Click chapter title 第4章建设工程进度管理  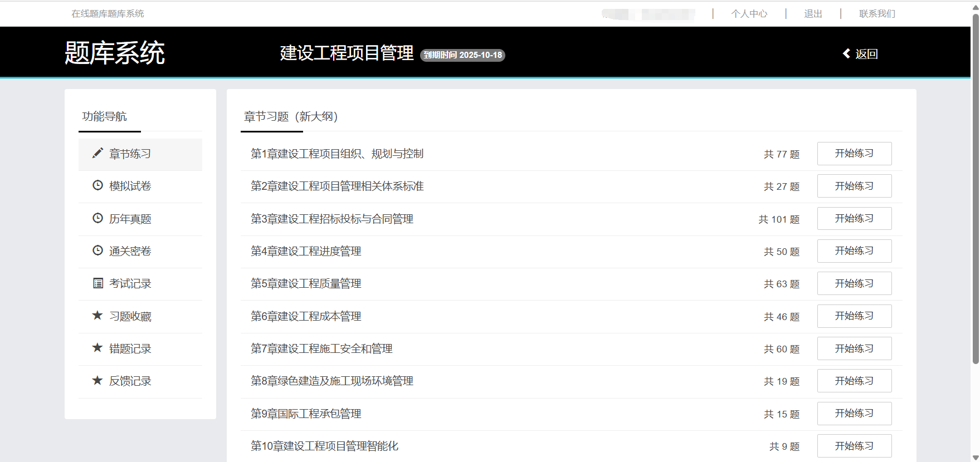pyautogui.click(x=306, y=251)
